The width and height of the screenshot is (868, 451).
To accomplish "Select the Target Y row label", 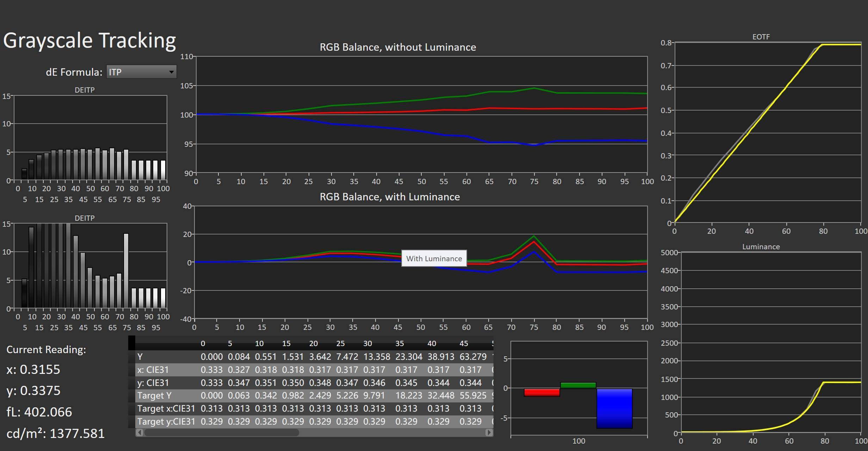I will coord(154,396).
